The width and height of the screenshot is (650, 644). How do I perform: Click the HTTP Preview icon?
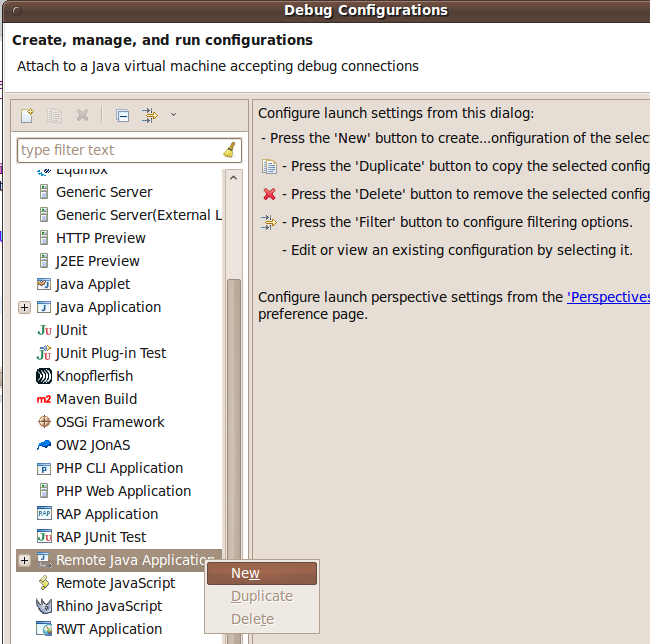(44, 238)
